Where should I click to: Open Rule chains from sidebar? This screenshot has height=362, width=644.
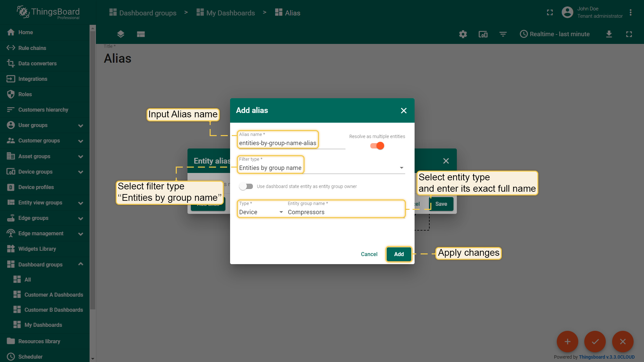32,48
